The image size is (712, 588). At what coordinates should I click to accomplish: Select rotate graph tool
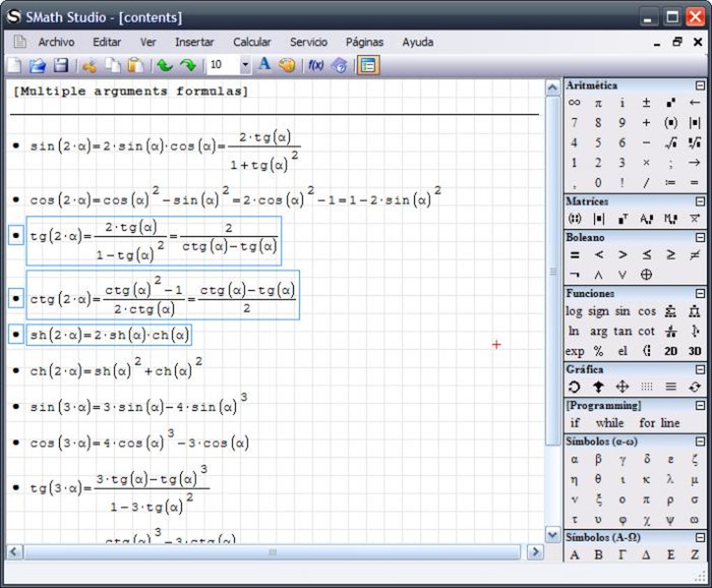coord(574,387)
